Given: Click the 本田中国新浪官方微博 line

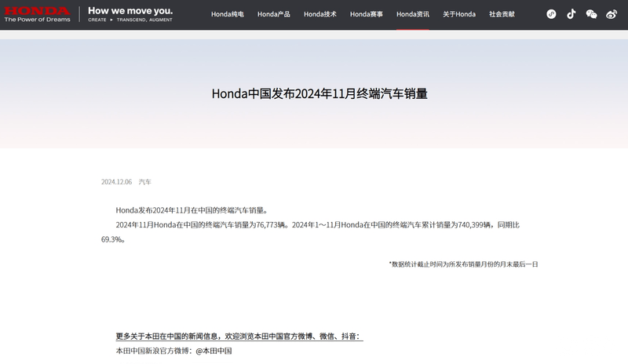Looking at the screenshot, I should 173,351.
